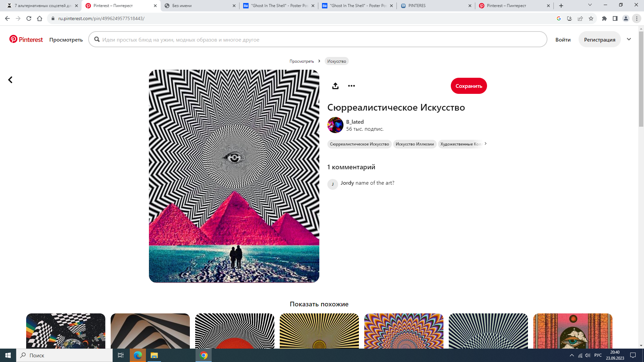Click the Сюрреалистическое Искусство tag chip
Screen dimensions: 644x362
pos(359,144)
